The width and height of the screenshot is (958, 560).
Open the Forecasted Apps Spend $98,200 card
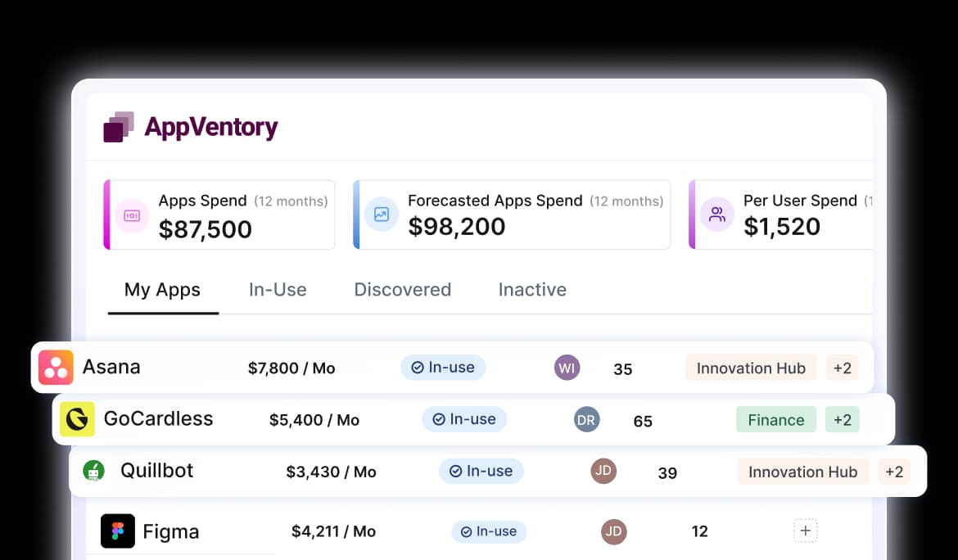point(512,215)
